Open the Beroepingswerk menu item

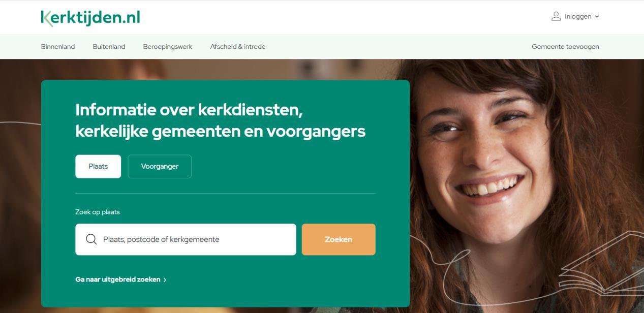(x=168, y=47)
